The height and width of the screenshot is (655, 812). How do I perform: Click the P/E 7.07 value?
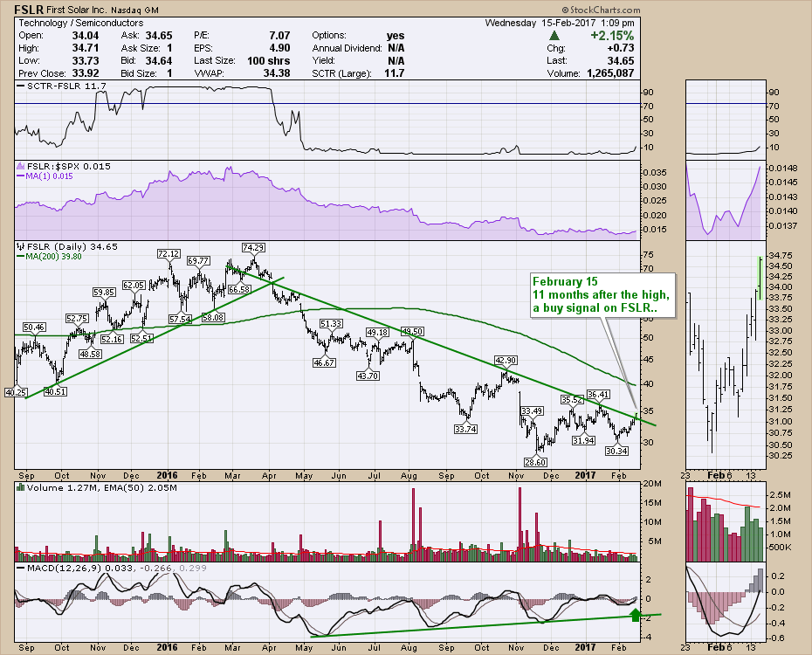pos(279,36)
